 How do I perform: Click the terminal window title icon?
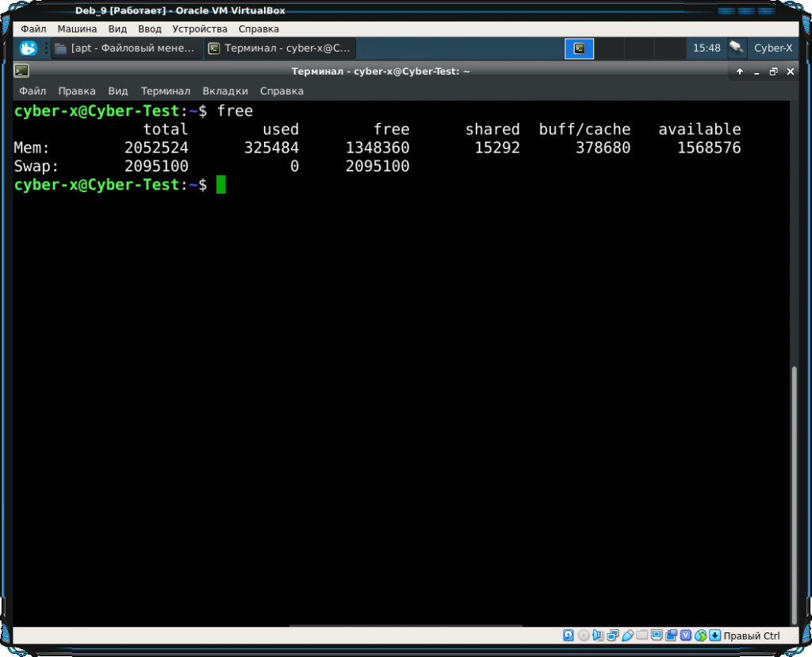click(21, 71)
